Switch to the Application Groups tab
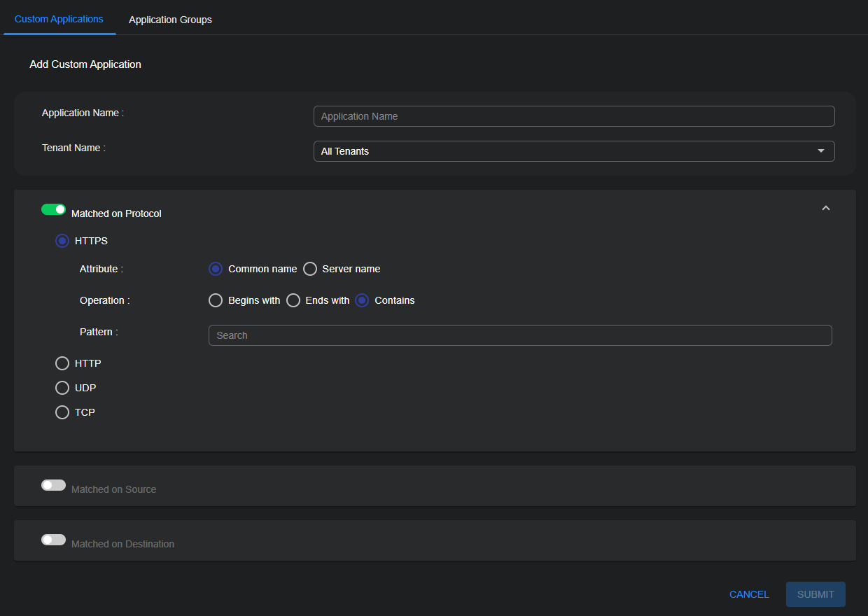This screenshot has height=616, width=868. coord(170,20)
